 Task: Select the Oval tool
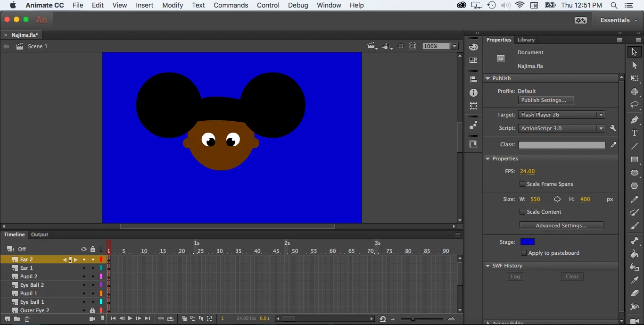635,173
